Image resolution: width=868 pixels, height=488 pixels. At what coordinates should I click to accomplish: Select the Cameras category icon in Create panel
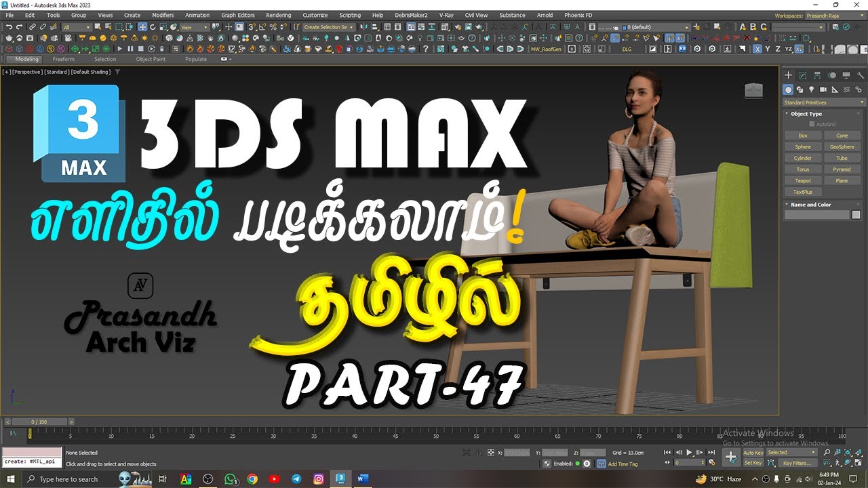pyautogui.click(x=823, y=89)
